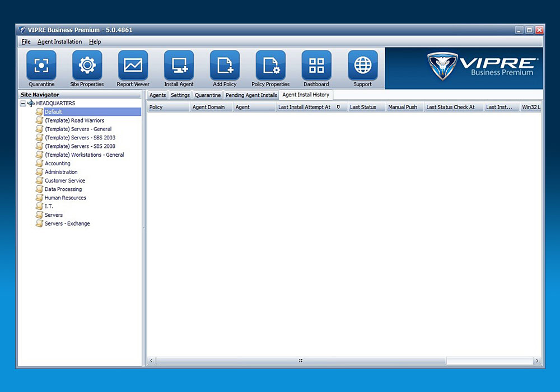The width and height of the screenshot is (560, 392).
Task: Select (Template) Workstations - General policy
Action: (x=85, y=155)
